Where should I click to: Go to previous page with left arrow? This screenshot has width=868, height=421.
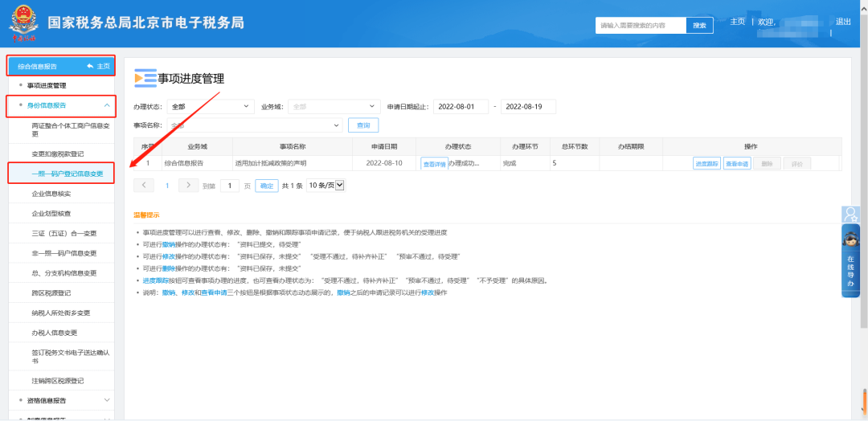[x=143, y=185]
